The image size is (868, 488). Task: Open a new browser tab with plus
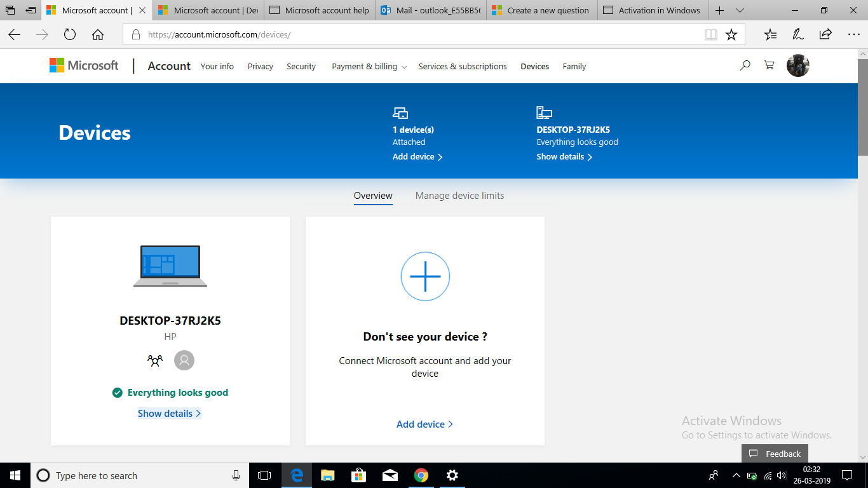coord(719,10)
